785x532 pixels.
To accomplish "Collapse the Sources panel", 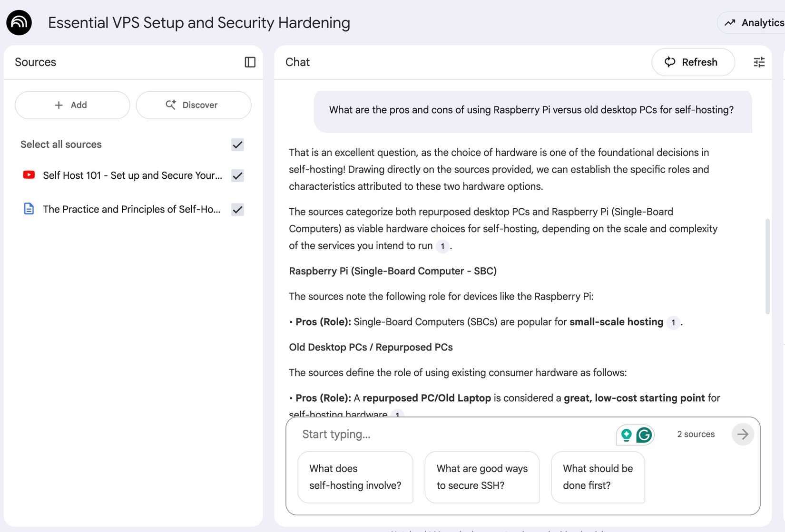I will [x=250, y=62].
